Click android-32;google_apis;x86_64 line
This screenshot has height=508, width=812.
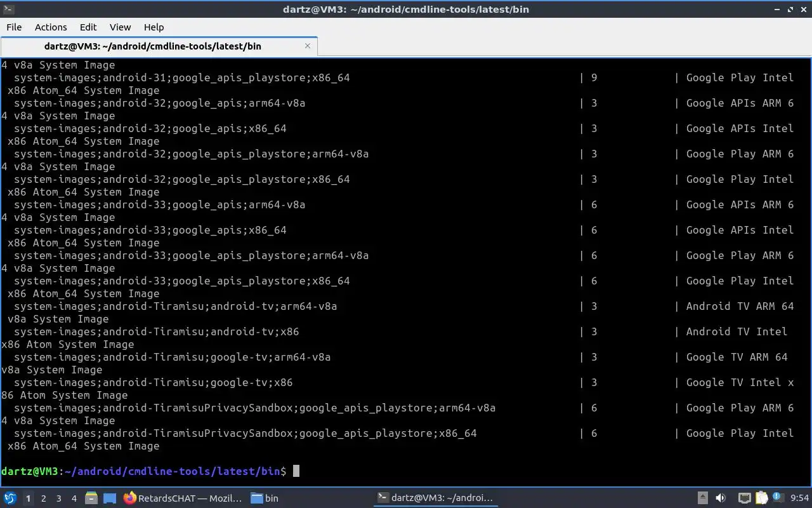pos(150,128)
